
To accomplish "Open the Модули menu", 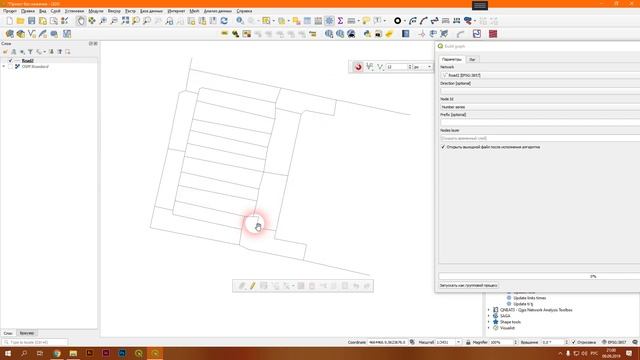I will pos(96,11).
